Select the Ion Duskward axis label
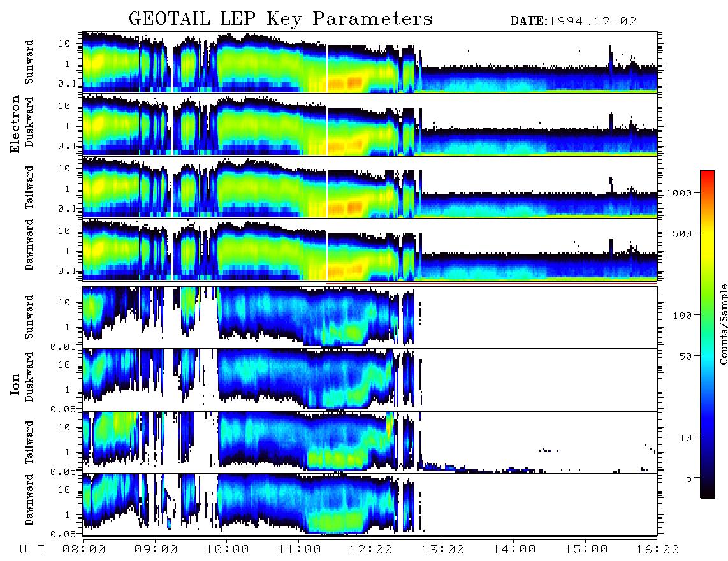The image size is (728, 561). click(29, 377)
